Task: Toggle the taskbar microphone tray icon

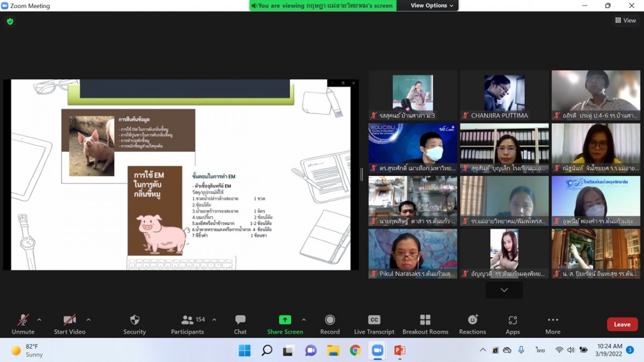Action: point(521,350)
